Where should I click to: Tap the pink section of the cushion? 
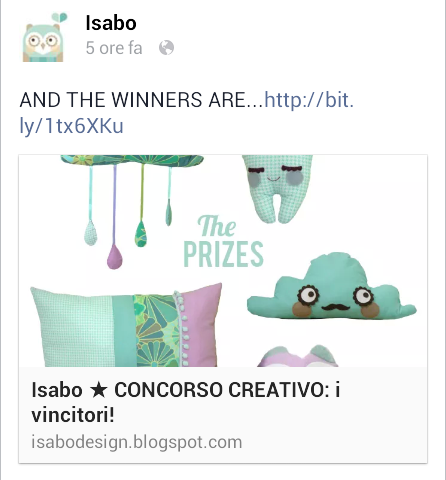(201, 325)
